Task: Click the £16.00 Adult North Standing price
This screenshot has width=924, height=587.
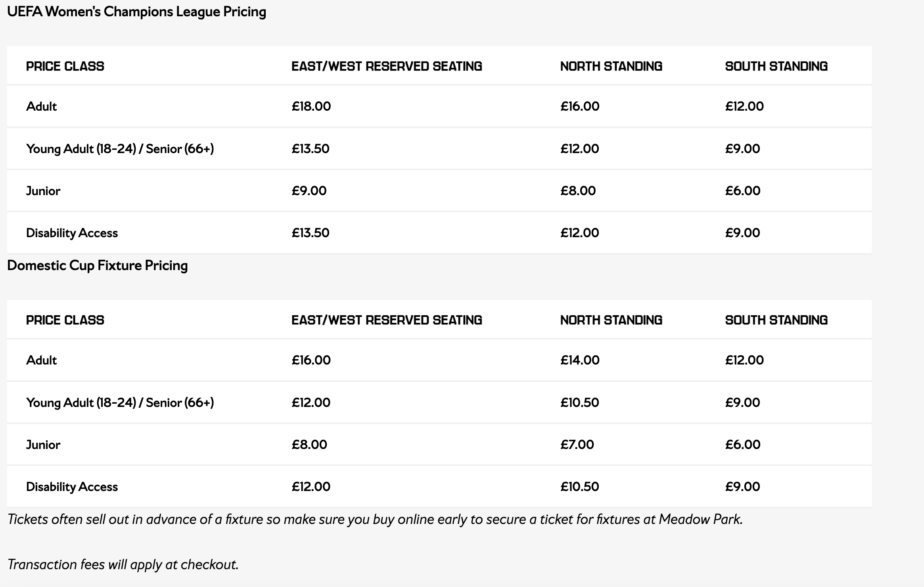Action: click(579, 106)
